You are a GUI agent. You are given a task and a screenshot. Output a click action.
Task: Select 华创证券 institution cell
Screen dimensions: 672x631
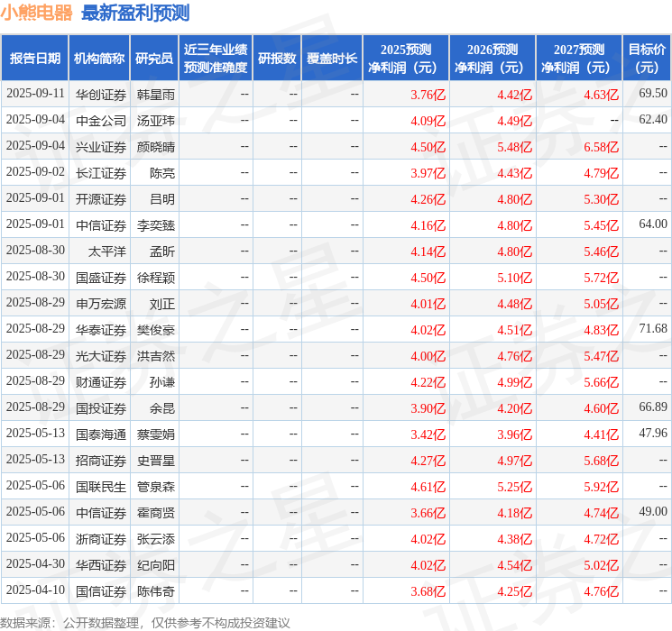coord(101,95)
